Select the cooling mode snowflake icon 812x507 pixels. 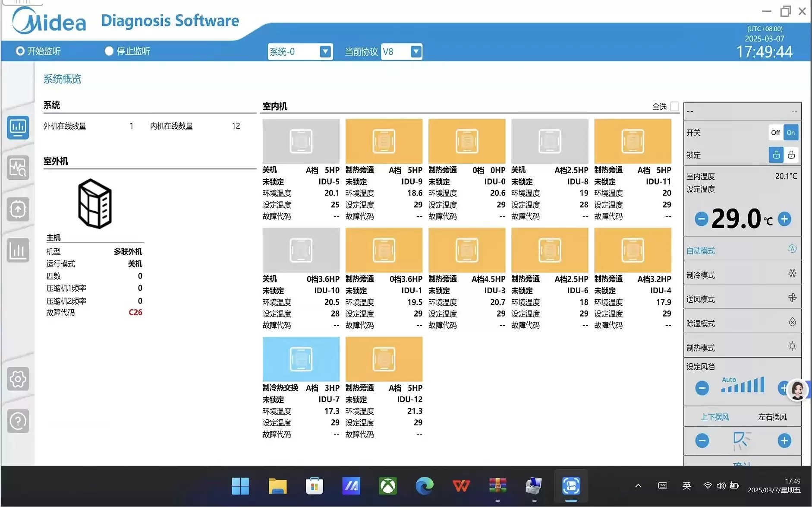pos(792,274)
